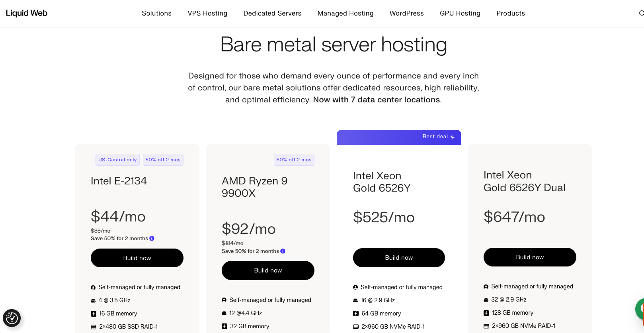Click storage icon on $647/mo plan's 2×960 GB row
The height and width of the screenshot is (333, 644).
click(x=486, y=326)
